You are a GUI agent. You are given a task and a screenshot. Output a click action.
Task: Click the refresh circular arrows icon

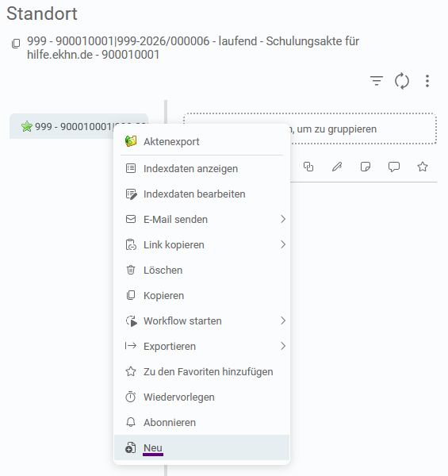(402, 81)
